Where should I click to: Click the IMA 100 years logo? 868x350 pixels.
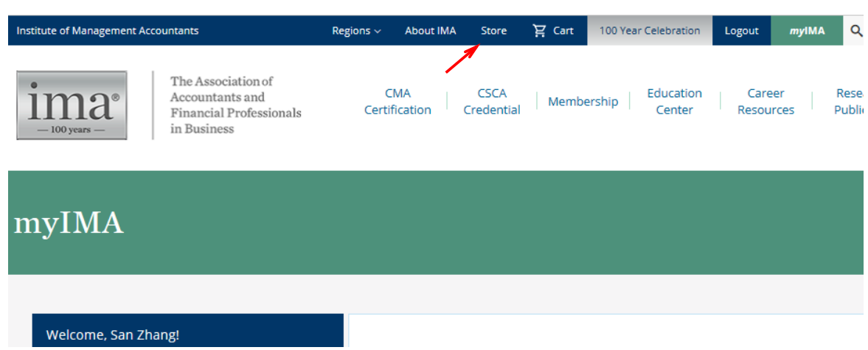point(72,105)
